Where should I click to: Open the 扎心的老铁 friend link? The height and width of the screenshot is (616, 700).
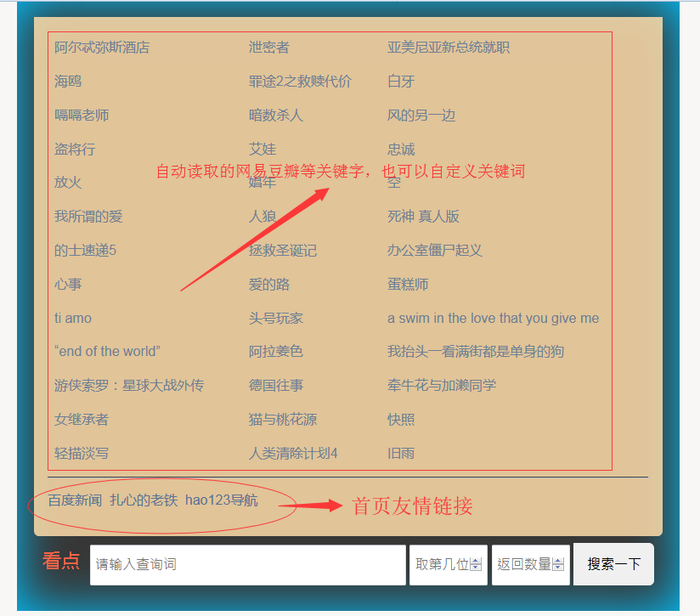144,500
